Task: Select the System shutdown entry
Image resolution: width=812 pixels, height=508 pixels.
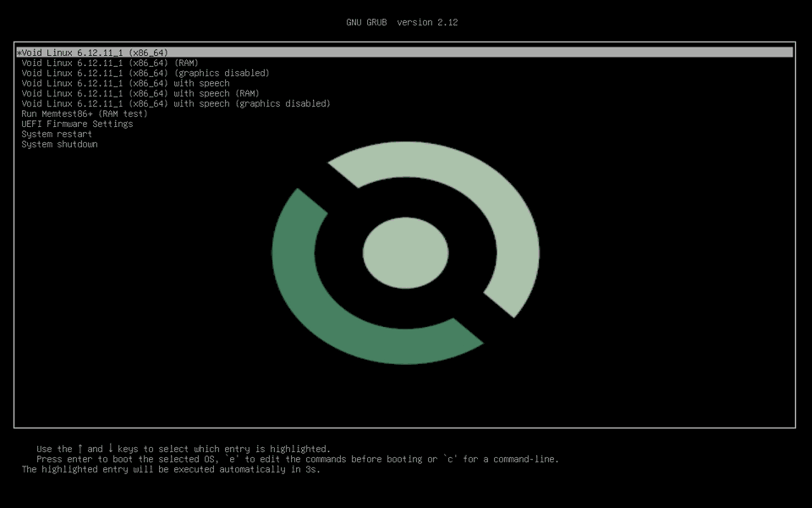Action: tap(59, 144)
